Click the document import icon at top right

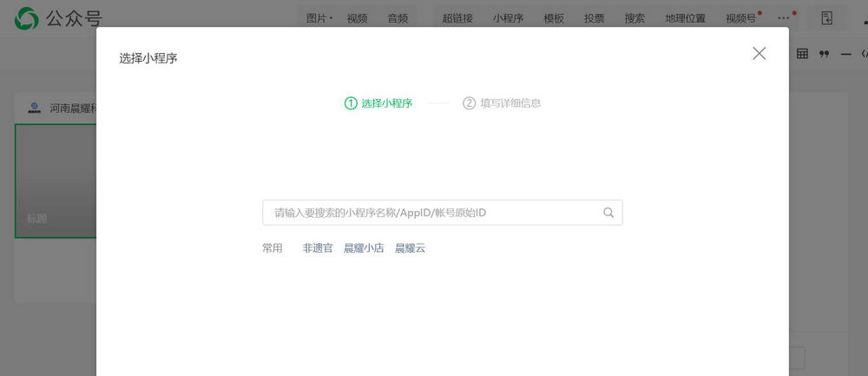click(x=826, y=18)
